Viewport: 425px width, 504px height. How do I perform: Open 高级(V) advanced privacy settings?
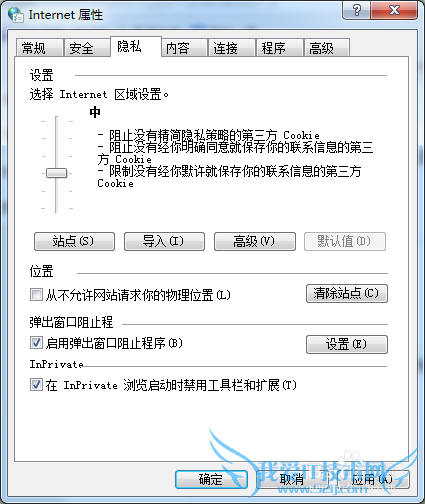pos(255,241)
